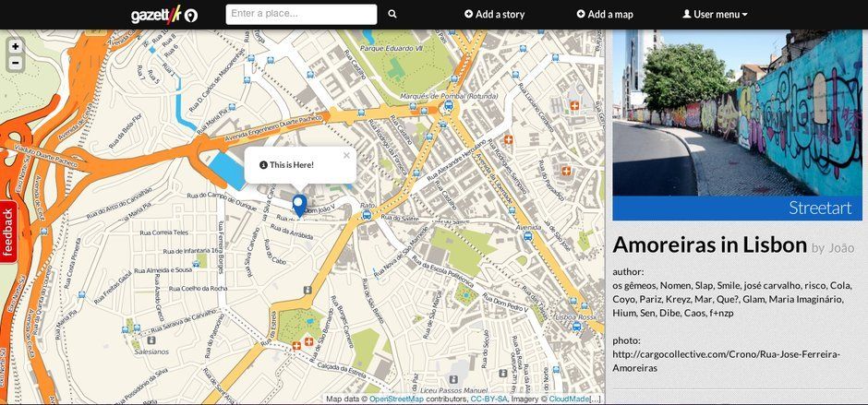
Task: Click the cargocollective photo URL text
Action: 727,361
